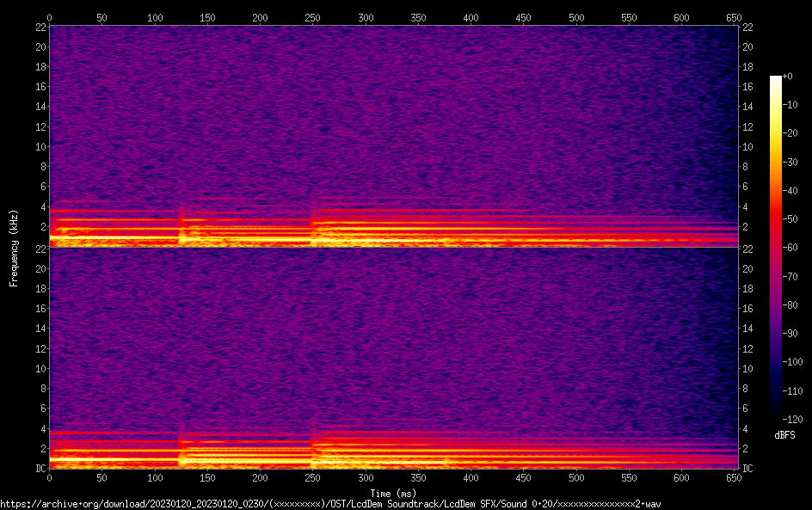Click the dBFS label under the color bar

tap(784, 436)
